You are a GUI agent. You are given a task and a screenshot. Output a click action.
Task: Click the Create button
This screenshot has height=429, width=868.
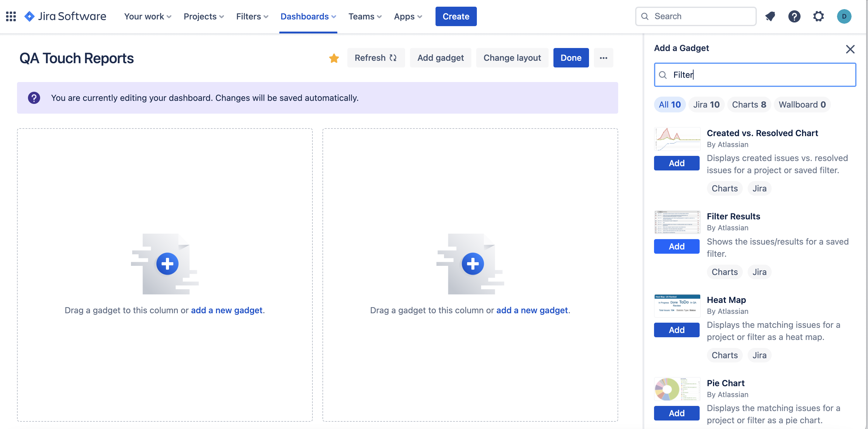click(456, 16)
